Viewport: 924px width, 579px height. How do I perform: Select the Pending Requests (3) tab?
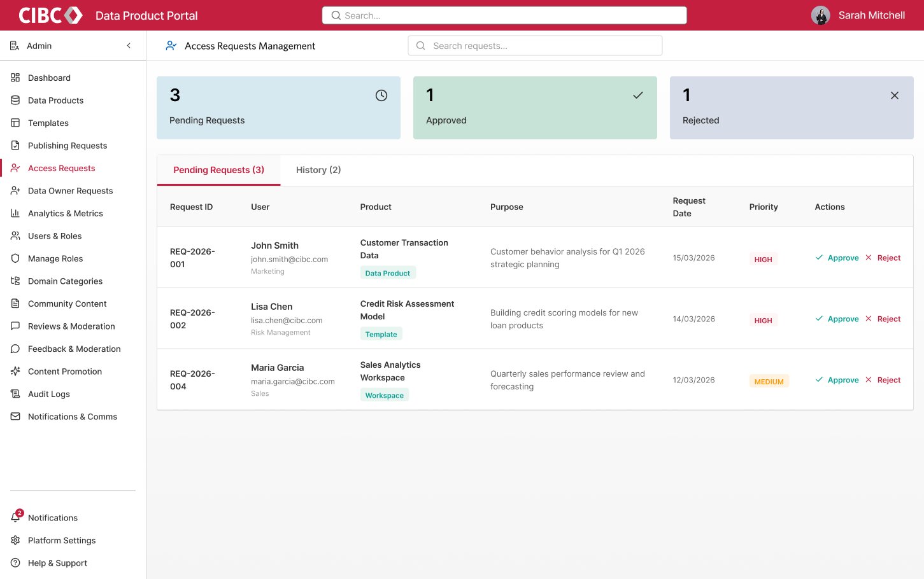tap(218, 170)
